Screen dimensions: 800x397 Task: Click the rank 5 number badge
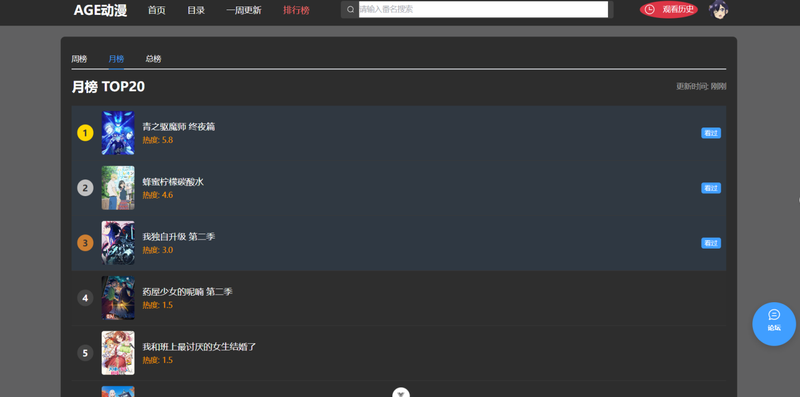[x=85, y=353]
